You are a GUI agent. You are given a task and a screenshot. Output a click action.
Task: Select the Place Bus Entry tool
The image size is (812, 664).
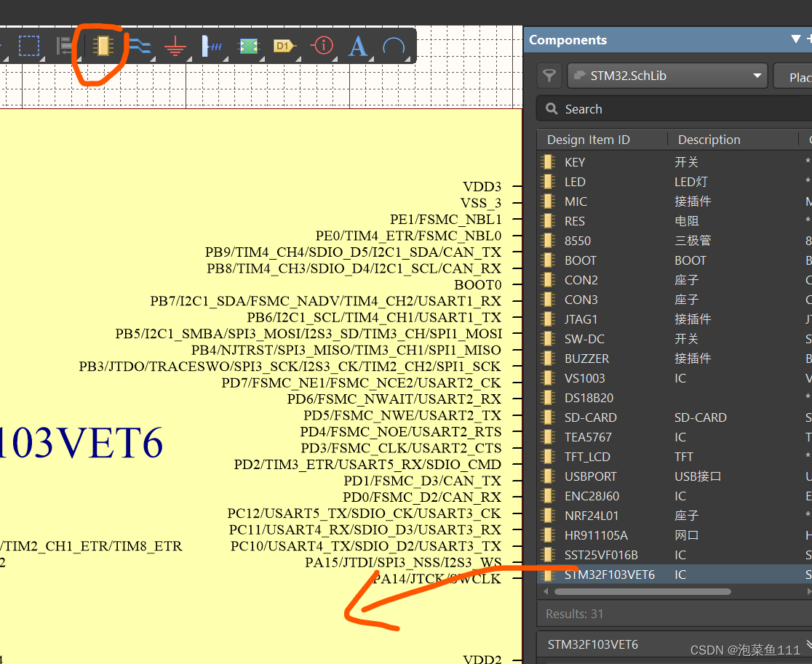click(x=211, y=46)
